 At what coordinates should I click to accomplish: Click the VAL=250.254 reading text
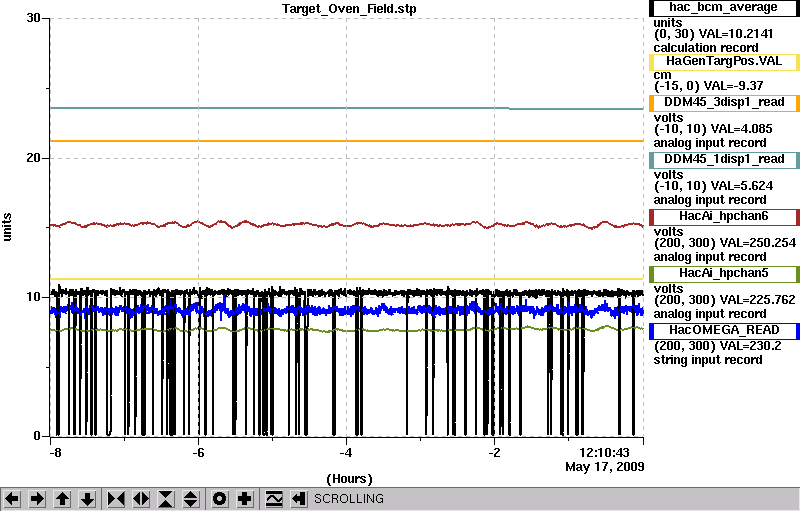[x=758, y=243]
